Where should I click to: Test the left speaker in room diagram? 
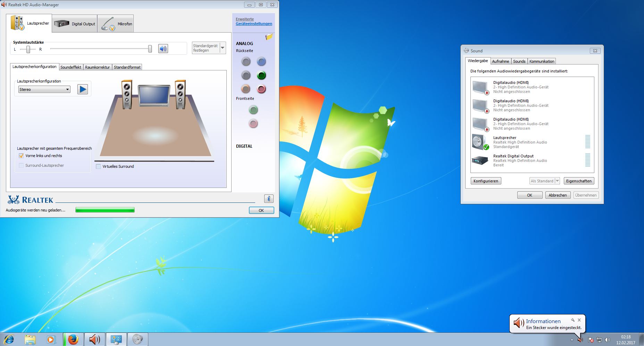pos(127,94)
